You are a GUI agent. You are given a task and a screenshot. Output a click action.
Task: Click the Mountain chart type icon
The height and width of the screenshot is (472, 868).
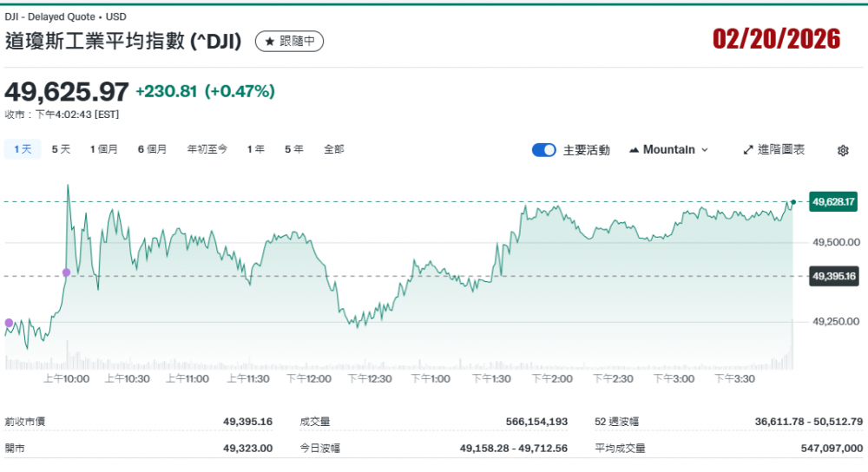coord(634,150)
